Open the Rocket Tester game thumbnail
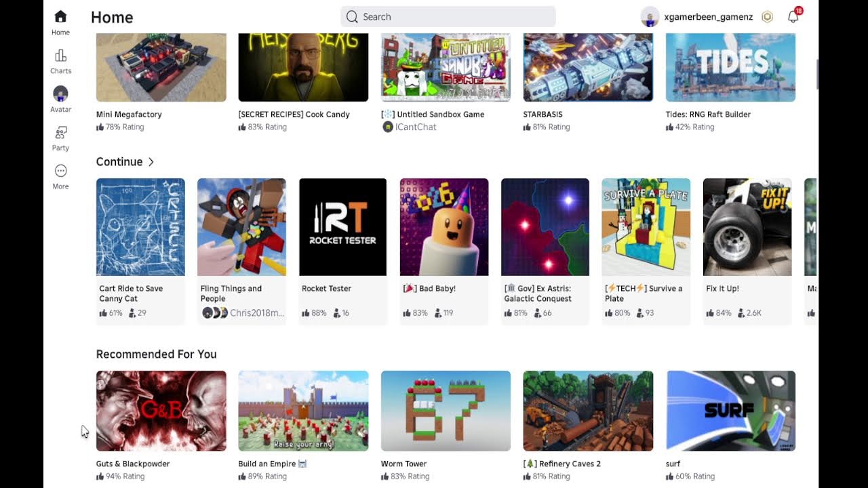The height and width of the screenshot is (488, 868). [342, 227]
